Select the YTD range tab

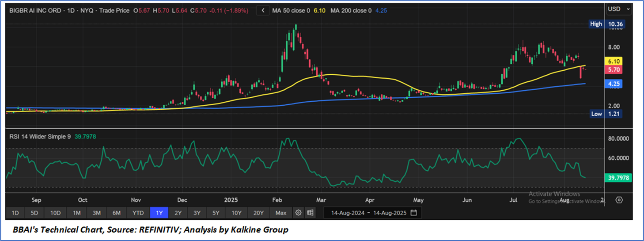pos(138,213)
